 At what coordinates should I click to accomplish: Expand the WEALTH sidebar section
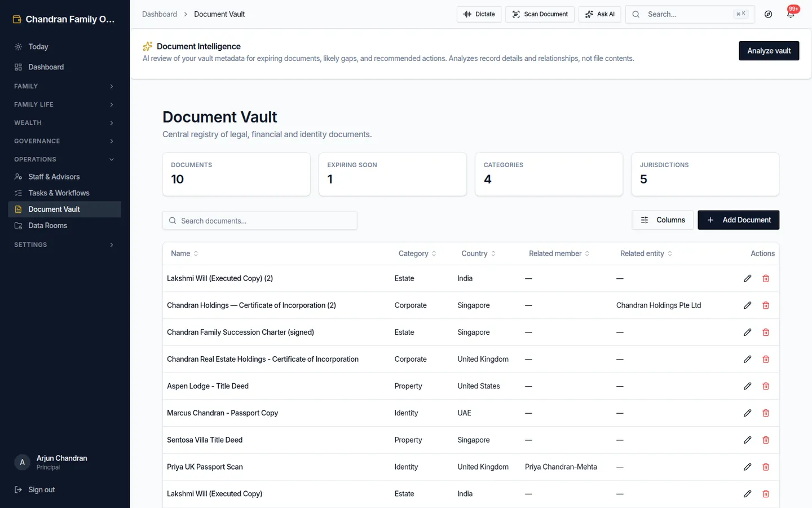pyautogui.click(x=64, y=122)
